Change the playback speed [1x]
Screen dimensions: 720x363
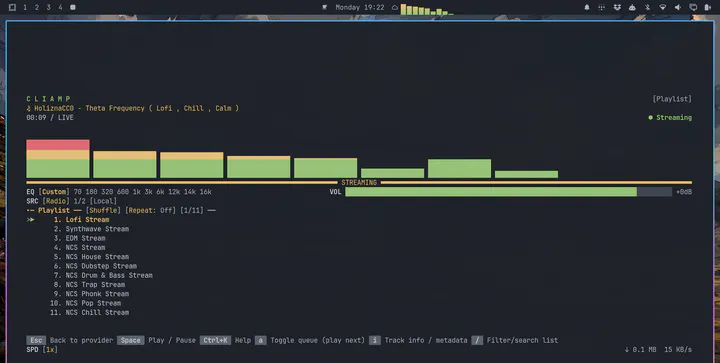click(x=50, y=350)
